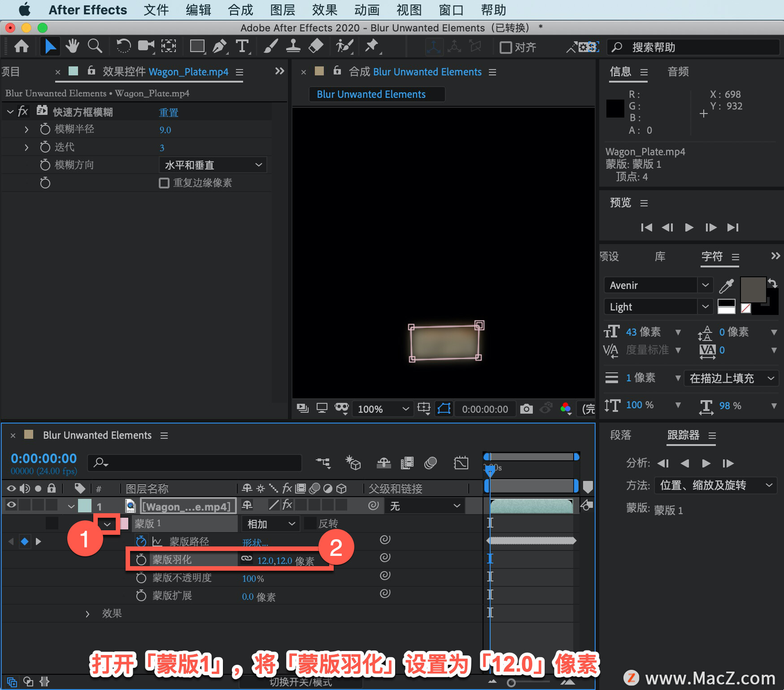This screenshot has width=784, height=690.
Task: Activate the Selection arrow tool
Action: pos(50,47)
